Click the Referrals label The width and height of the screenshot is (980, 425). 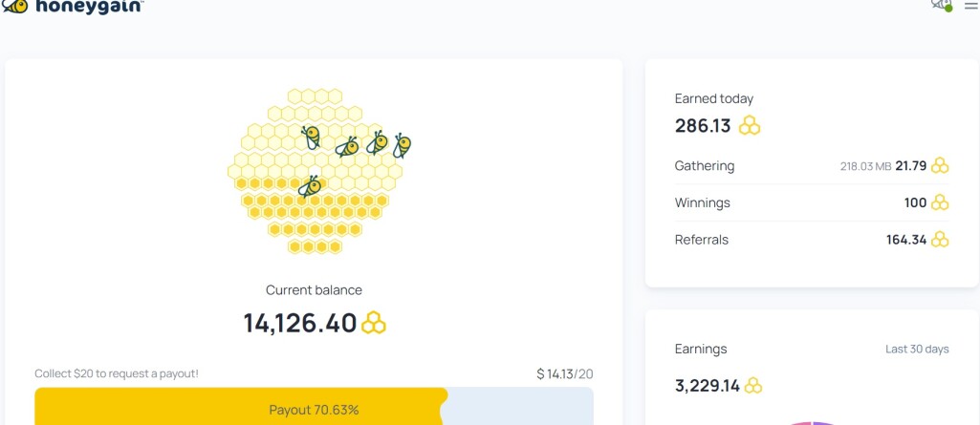point(702,240)
